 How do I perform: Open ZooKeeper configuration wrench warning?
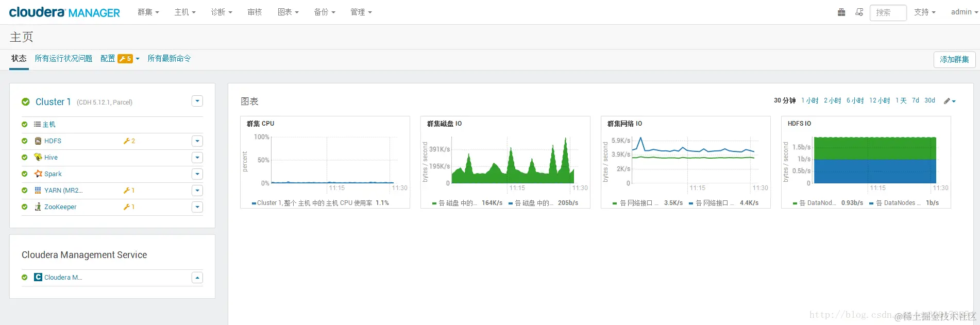[129, 207]
